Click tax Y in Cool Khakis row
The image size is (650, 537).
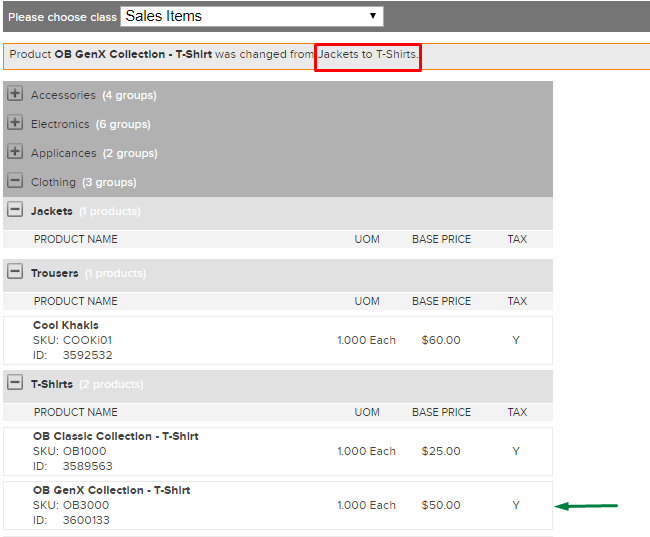(x=516, y=340)
